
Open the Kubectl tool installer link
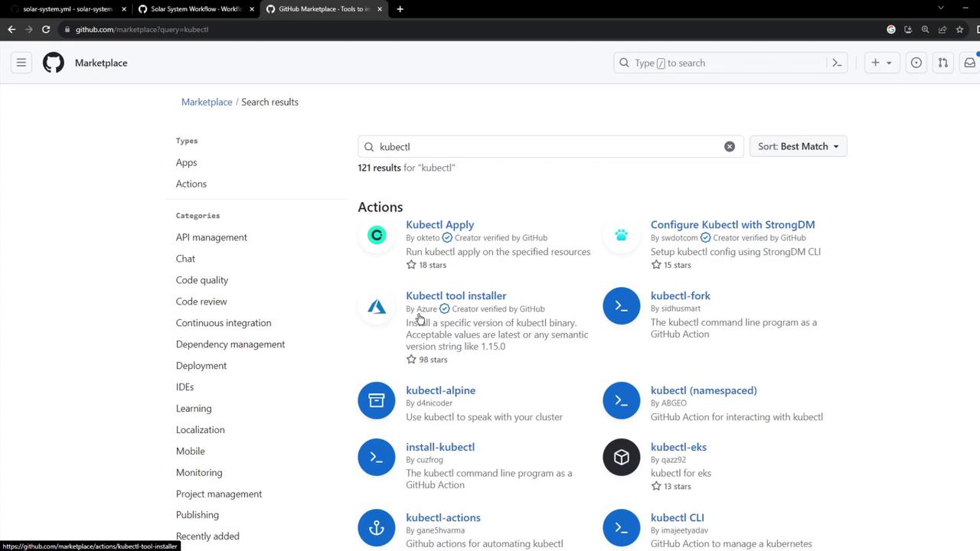coord(456,295)
